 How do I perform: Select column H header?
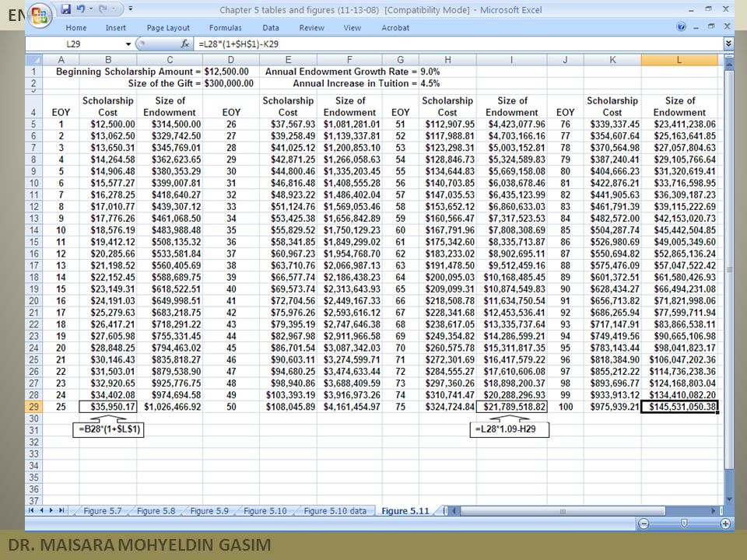(x=447, y=60)
